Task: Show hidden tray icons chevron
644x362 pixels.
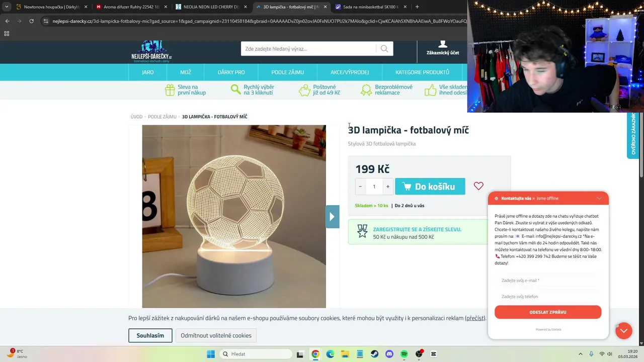Action: click(580, 354)
